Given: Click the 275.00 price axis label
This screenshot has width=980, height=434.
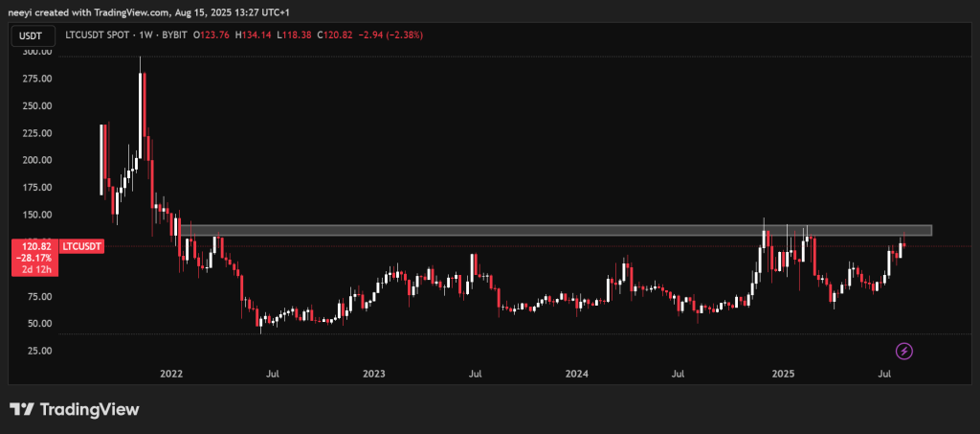Looking at the screenshot, I should click(38, 79).
